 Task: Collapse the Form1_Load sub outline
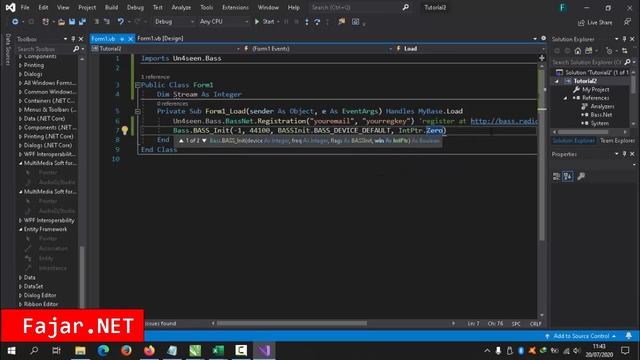coord(138,111)
